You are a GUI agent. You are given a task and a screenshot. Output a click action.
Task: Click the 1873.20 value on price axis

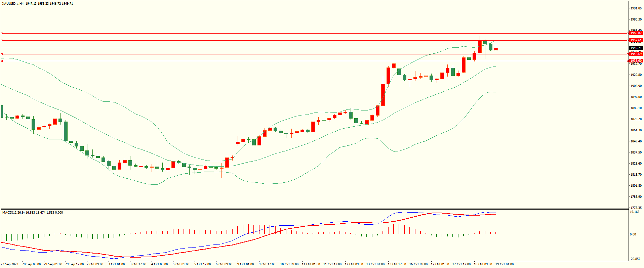[636, 119]
